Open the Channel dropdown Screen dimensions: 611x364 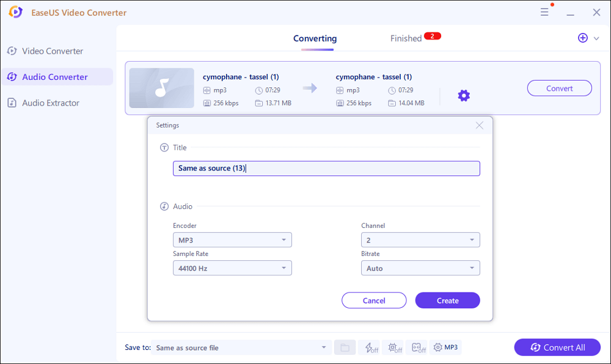pyautogui.click(x=420, y=240)
